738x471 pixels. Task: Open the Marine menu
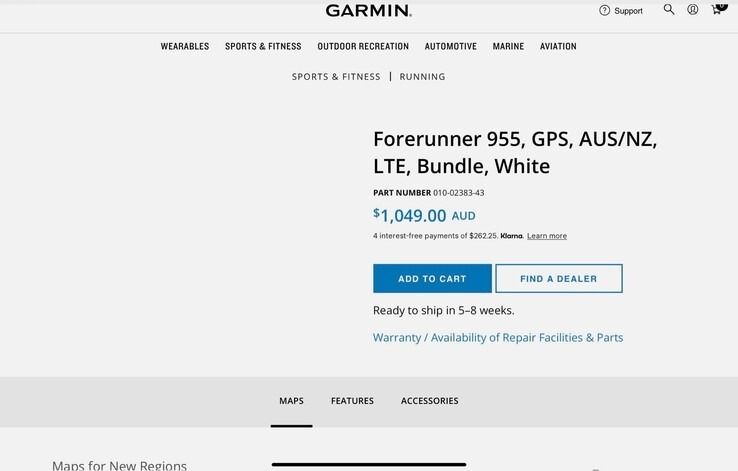(508, 46)
